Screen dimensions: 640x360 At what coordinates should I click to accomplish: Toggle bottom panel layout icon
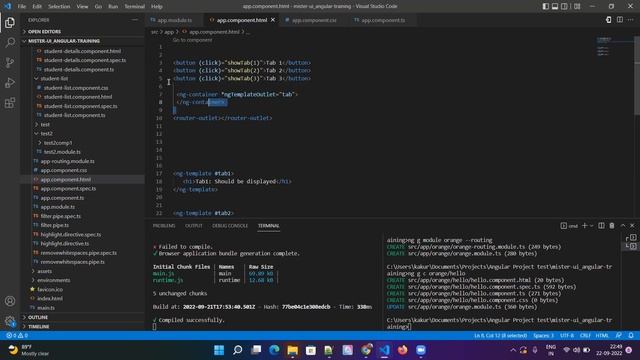(555, 6)
